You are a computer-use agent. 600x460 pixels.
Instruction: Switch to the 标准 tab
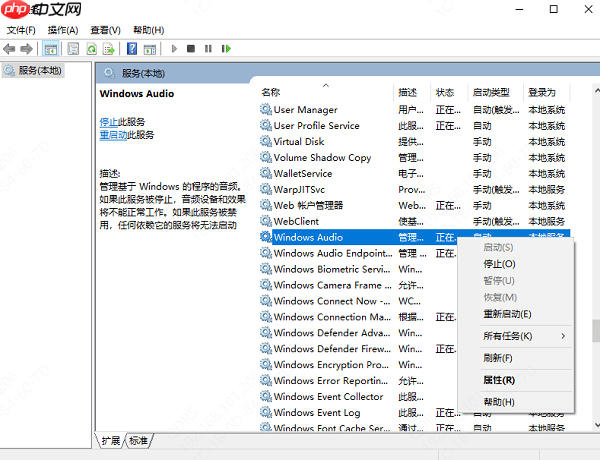138,441
